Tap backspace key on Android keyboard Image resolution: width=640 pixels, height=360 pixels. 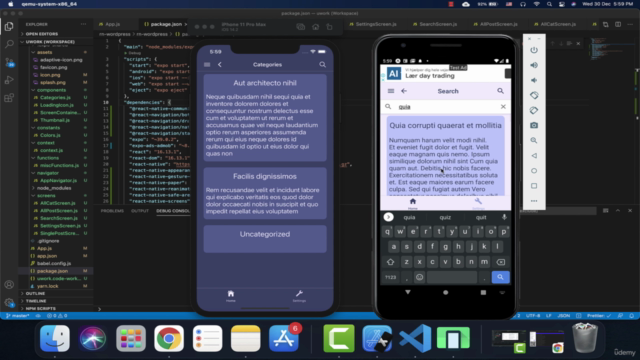coord(500,262)
